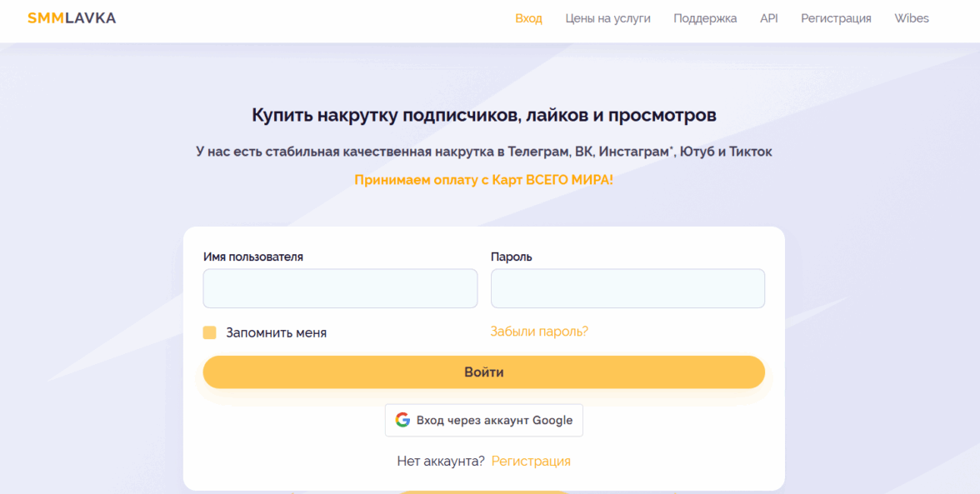Click the Запомнить меня label text
Viewport: 980px width, 494px height.
pyautogui.click(x=276, y=332)
